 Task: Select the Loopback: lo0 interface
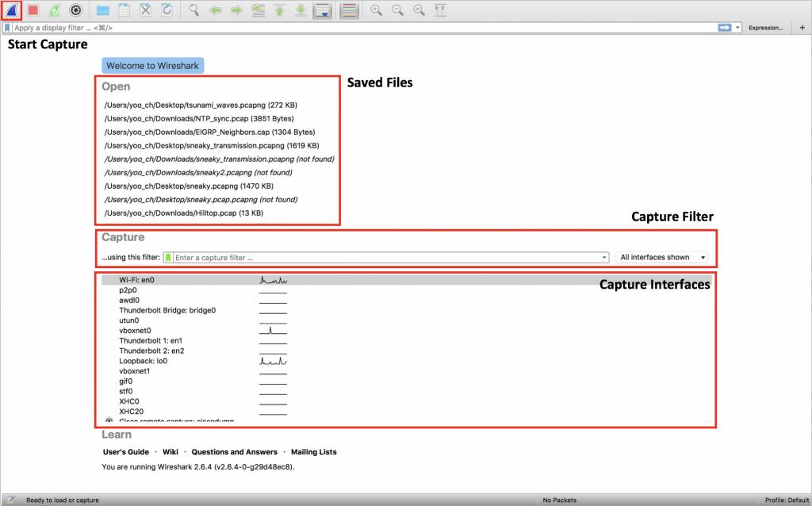point(407,361)
